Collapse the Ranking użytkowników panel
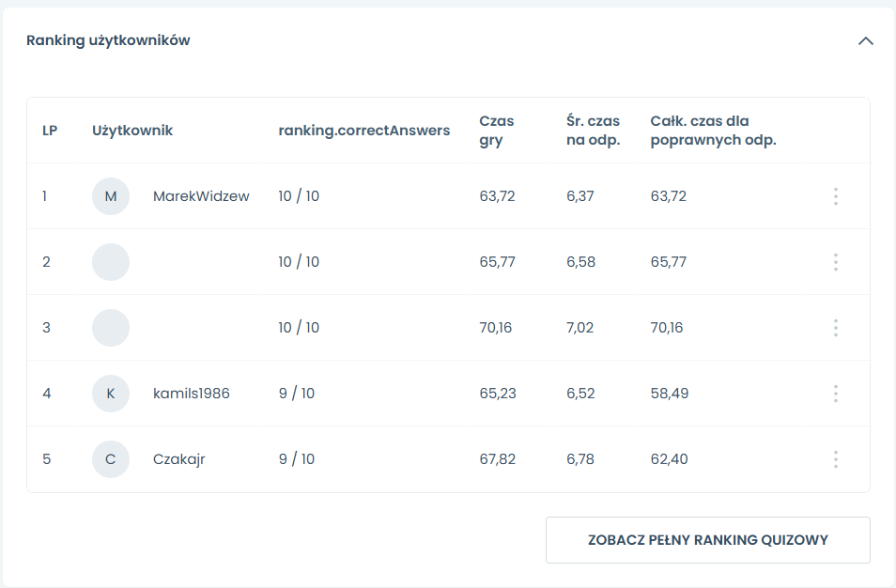 (x=865, y=41)
